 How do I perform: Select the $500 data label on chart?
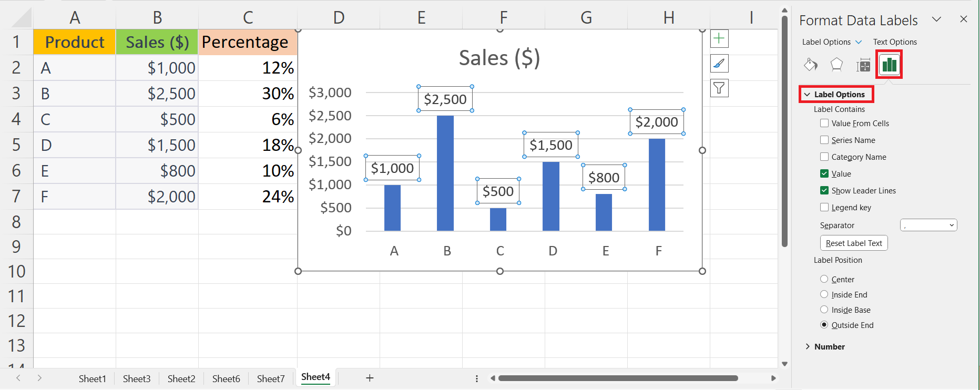498,191
